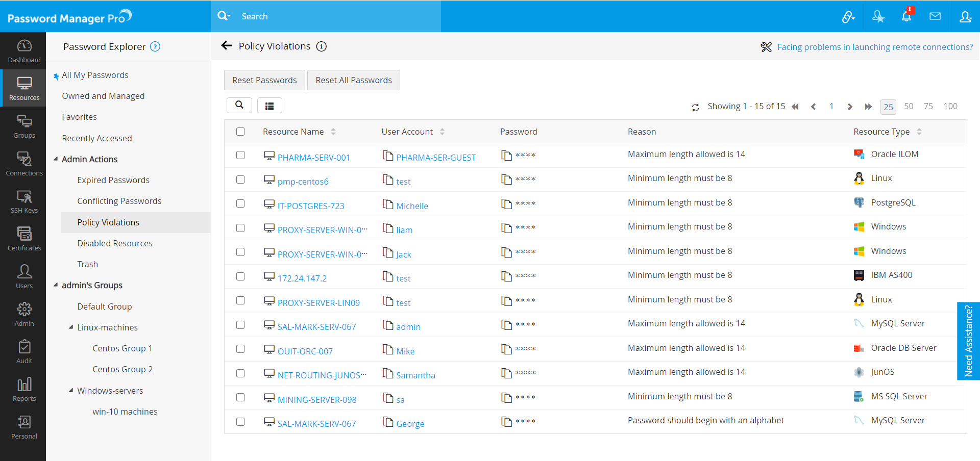This screenshot has height=461, width=980.
Task: Click the refresh icon beside Showing
Action: pos(695,107)
